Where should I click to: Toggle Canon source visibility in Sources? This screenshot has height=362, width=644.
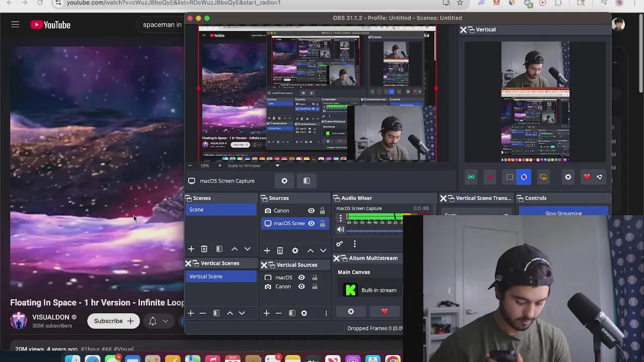pos(311,211)
